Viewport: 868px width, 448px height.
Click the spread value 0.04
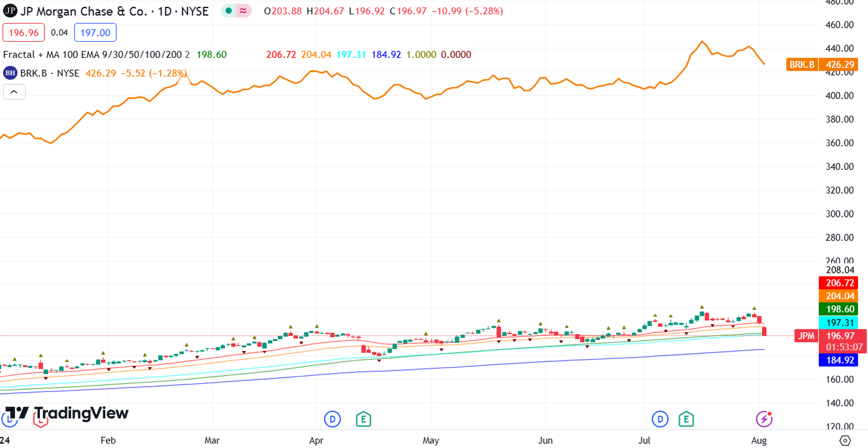point(60,32)
